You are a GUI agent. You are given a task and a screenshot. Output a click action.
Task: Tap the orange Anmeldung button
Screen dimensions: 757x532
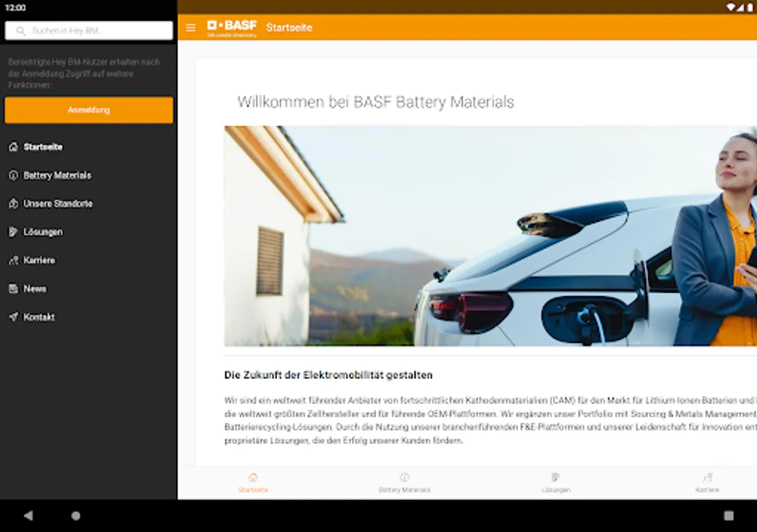[x=89, y=110]
